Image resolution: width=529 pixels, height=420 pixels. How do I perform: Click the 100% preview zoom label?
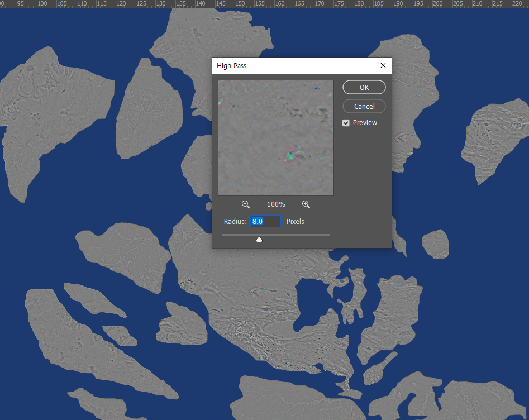(276, 204)
